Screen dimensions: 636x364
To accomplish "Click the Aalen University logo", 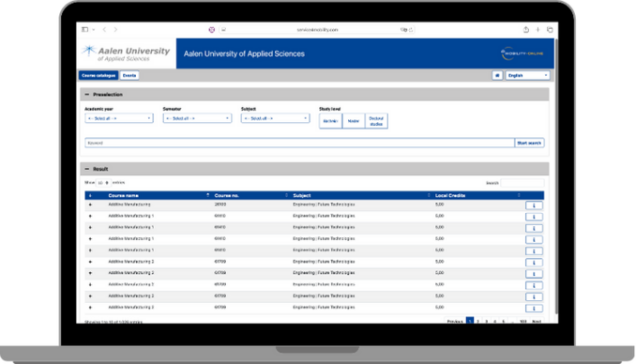I will click(x=126, y=53).
